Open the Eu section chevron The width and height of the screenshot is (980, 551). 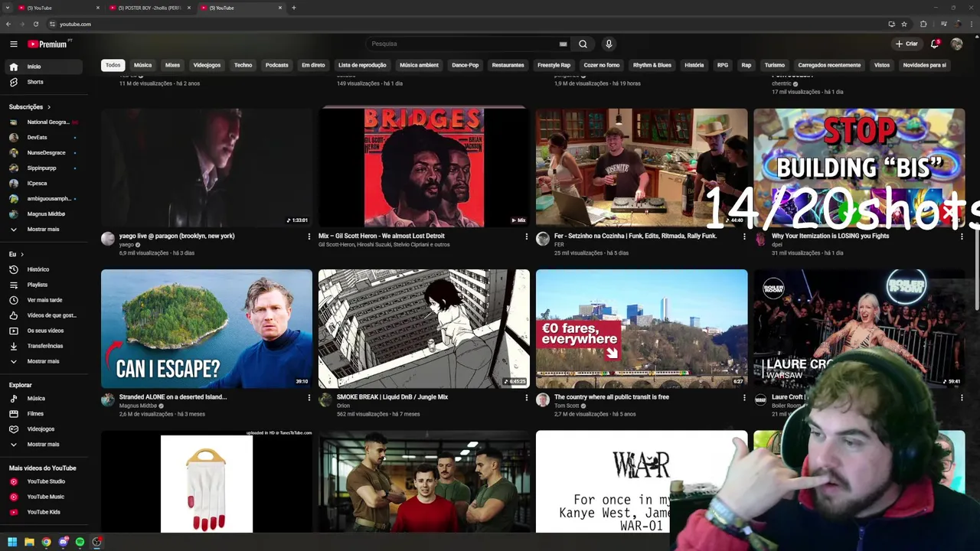[x=21, y=254]
